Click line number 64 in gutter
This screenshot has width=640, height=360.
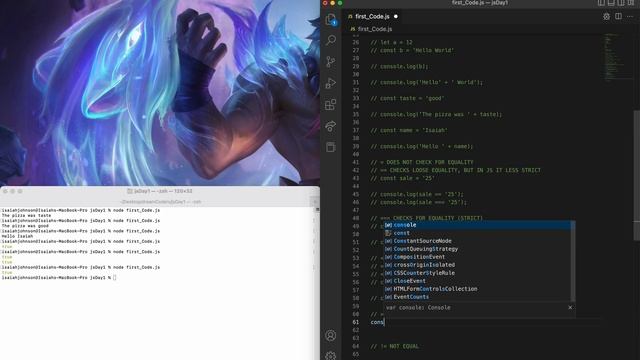(x=356, y=346)
